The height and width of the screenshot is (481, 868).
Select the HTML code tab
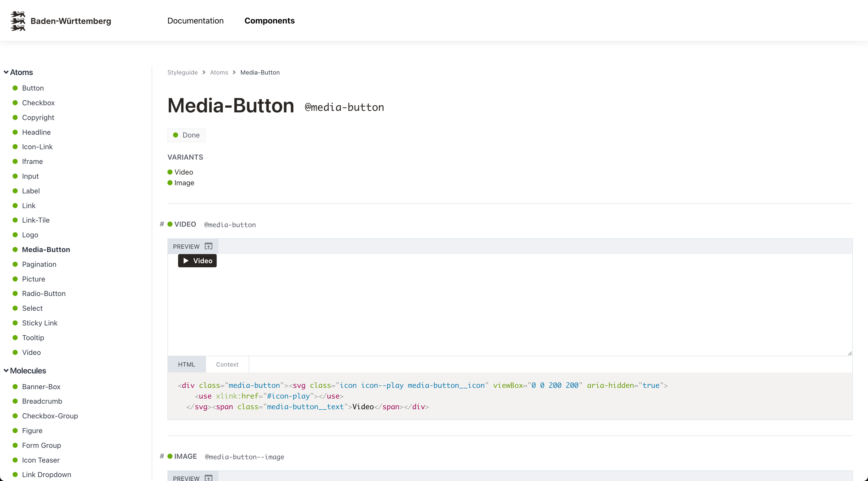pos(186,364)
